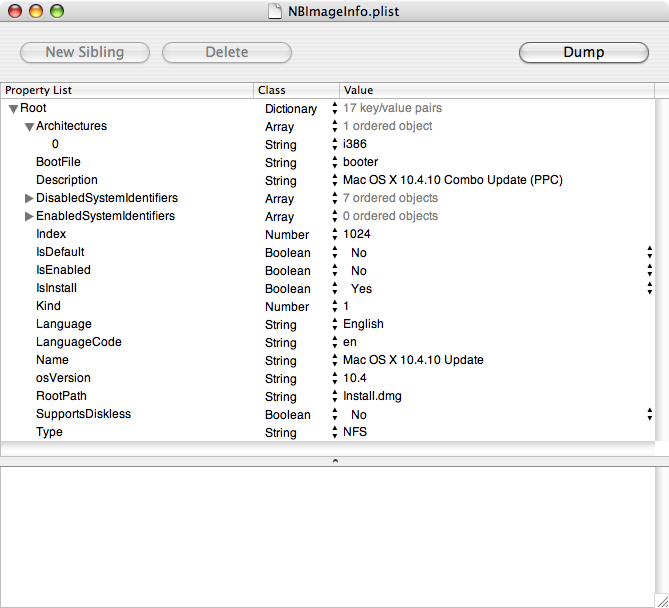Open class popup for Kind row

pos(334,306)
